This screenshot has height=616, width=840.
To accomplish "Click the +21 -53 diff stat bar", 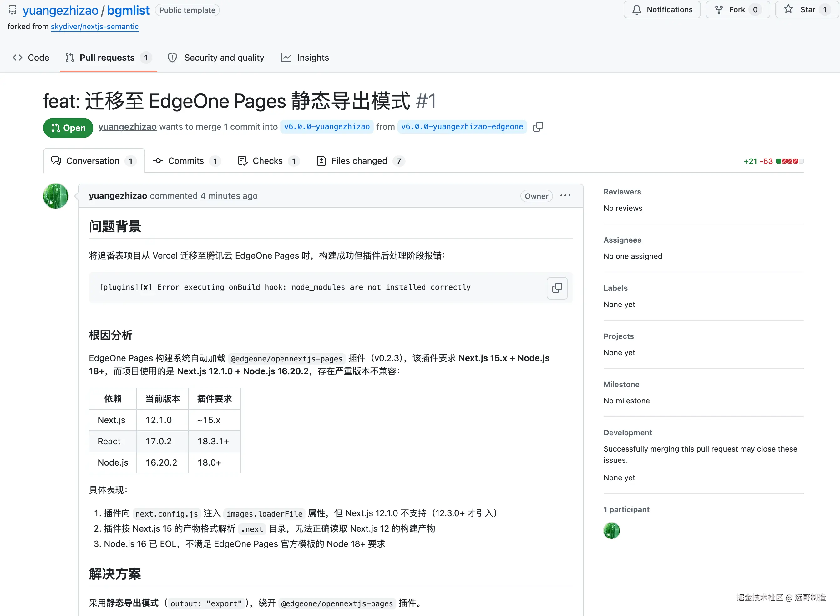I will tap(773, 161).
